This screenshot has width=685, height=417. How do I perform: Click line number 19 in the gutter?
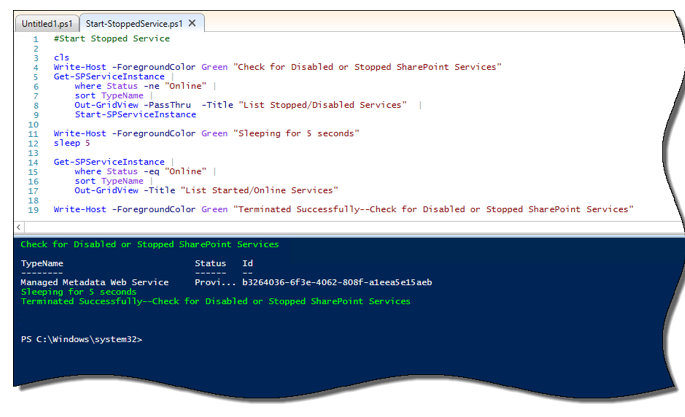pyautogui.click(x=33, y=210)
